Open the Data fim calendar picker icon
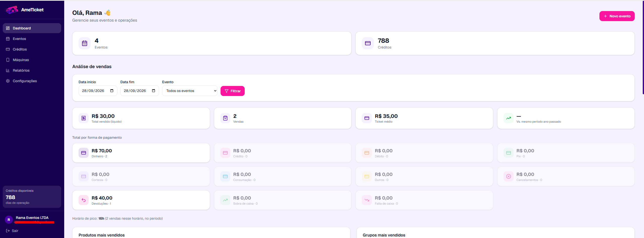This screenshot has height=238, width=644. tap(154, 91)
